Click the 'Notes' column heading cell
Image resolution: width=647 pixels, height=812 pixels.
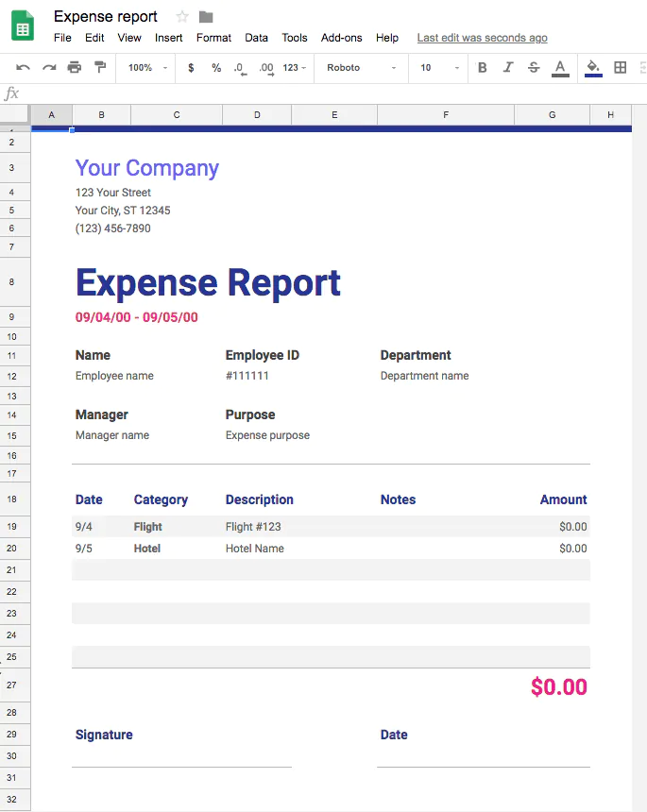coord(398,499)
